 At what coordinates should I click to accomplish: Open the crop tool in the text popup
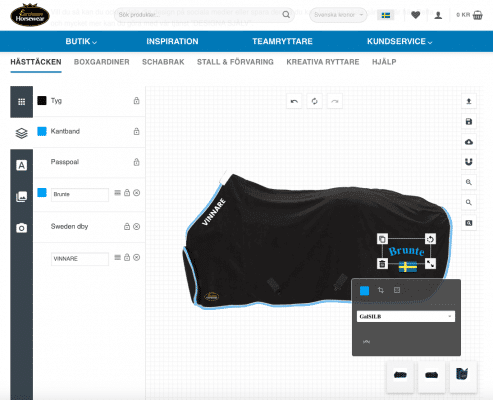[381, 290]
